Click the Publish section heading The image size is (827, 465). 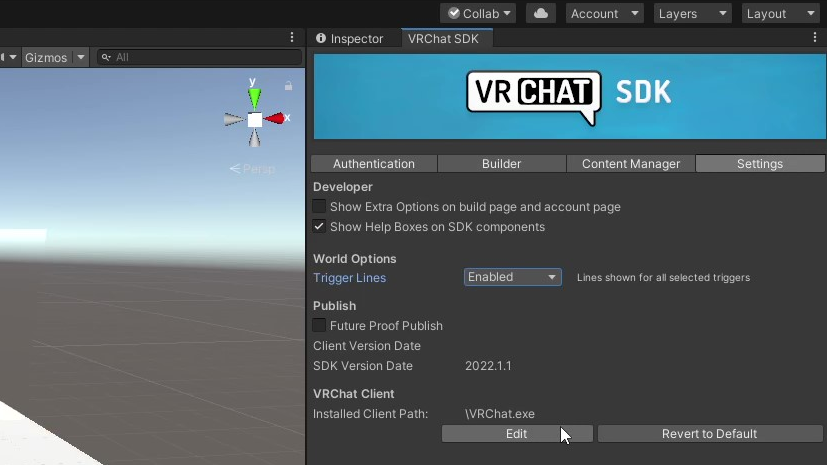(x=334, y=306)
